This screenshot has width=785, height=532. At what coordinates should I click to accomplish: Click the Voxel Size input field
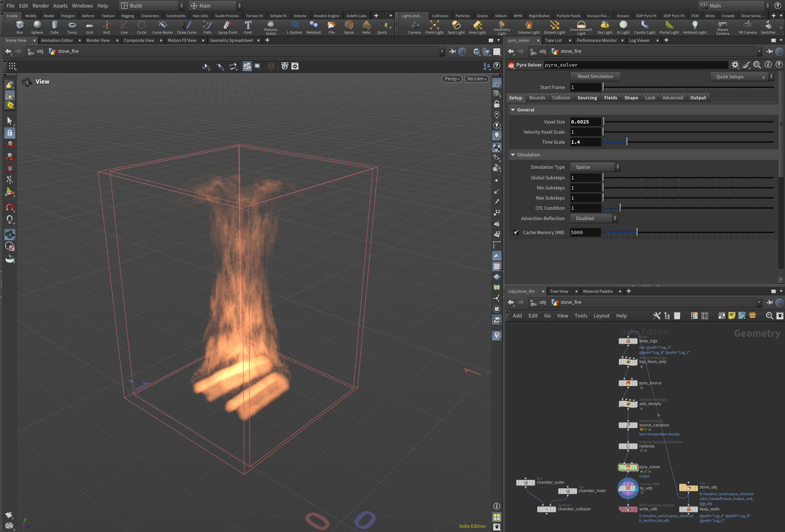[585, 122]
